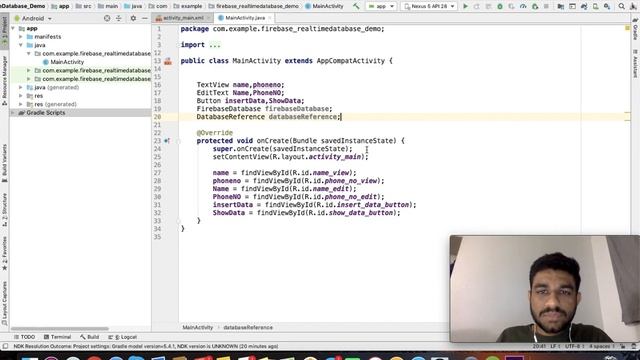This screenshot has width=640, height=360.
Task: Open the SDK Manager icon
Action: pyautogui.click(x=607, y=6)
